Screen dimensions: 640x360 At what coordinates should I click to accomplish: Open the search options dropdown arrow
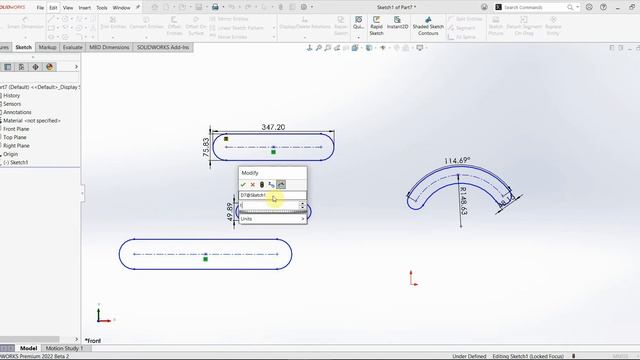578,7
